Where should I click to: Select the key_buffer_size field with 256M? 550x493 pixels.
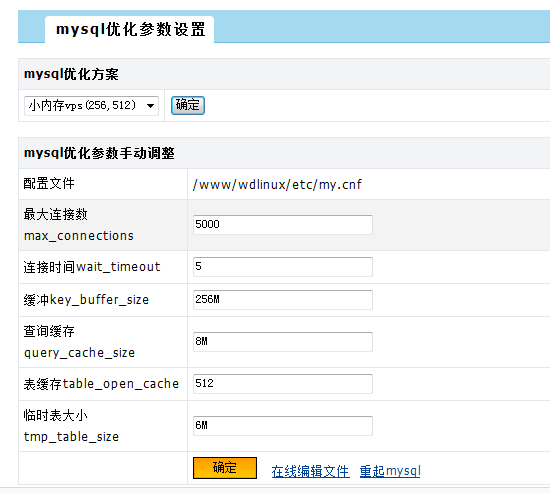tap(283, 300)
